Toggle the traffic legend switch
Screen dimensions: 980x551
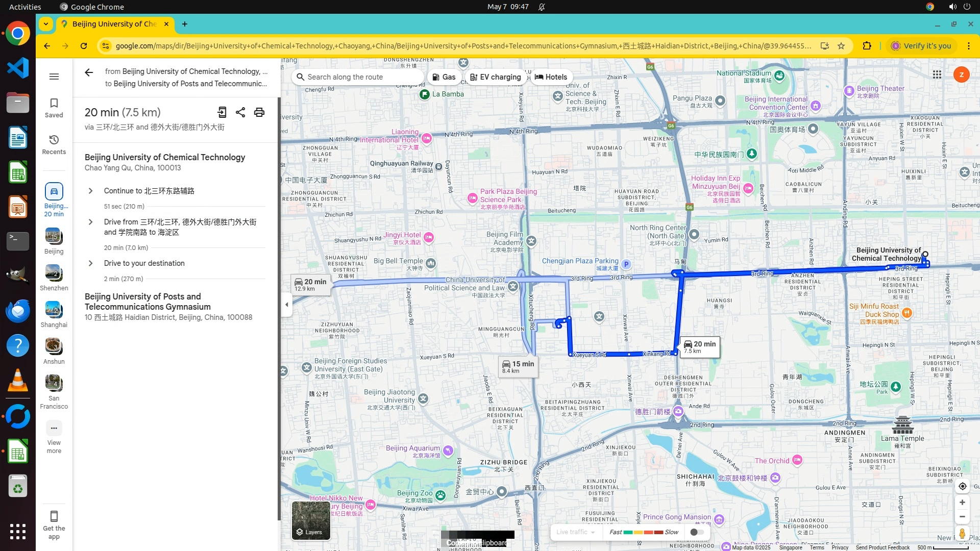coord(697,532)
